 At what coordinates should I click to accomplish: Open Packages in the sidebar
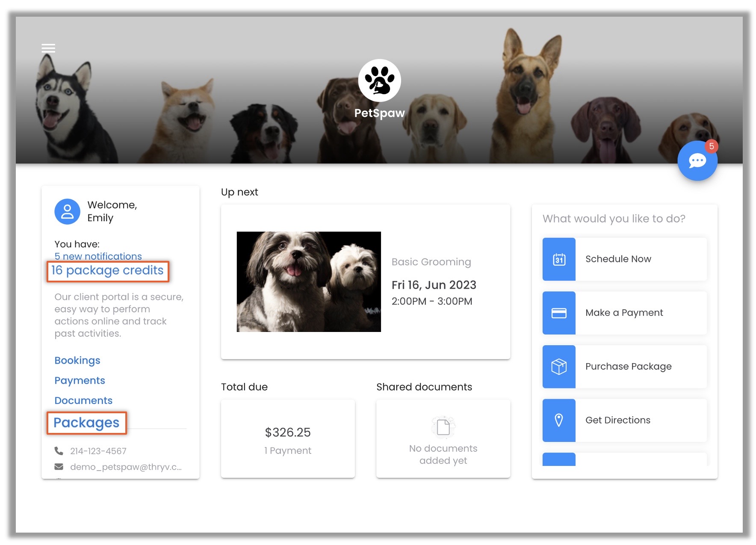click(x=86, y=423)
